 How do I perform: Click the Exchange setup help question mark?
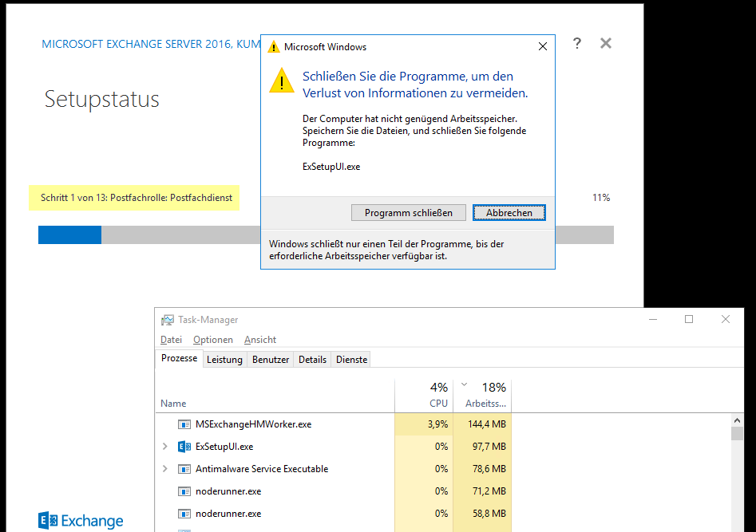click(576, 43)
